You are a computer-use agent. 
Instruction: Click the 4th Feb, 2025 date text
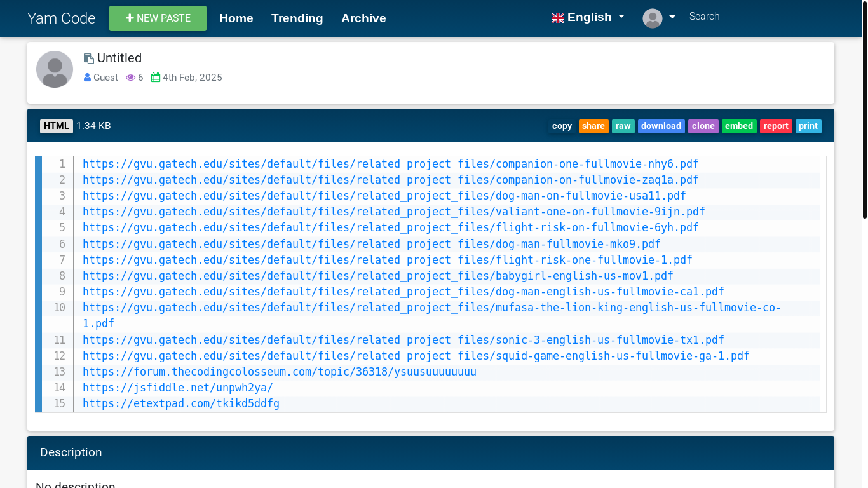tap(193, 78)
